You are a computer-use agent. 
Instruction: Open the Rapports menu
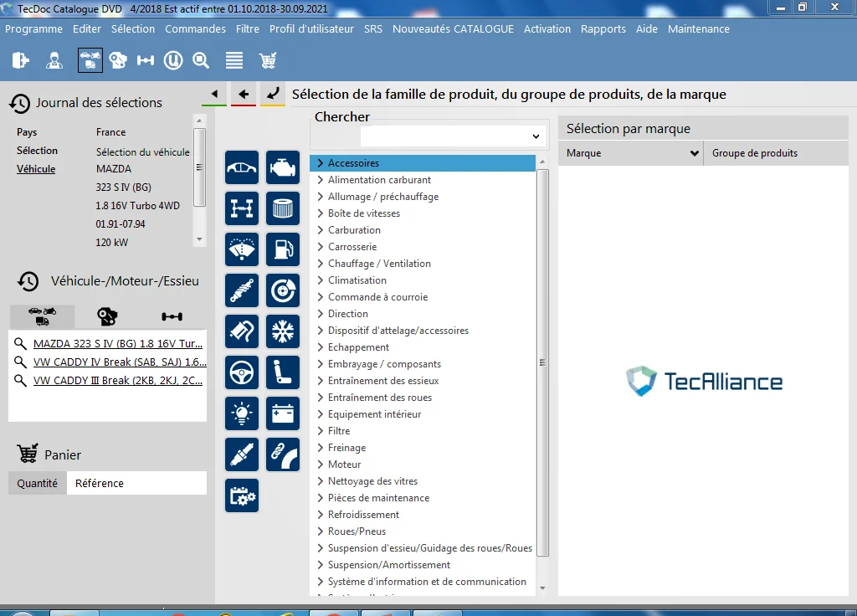tap(603, 29)
